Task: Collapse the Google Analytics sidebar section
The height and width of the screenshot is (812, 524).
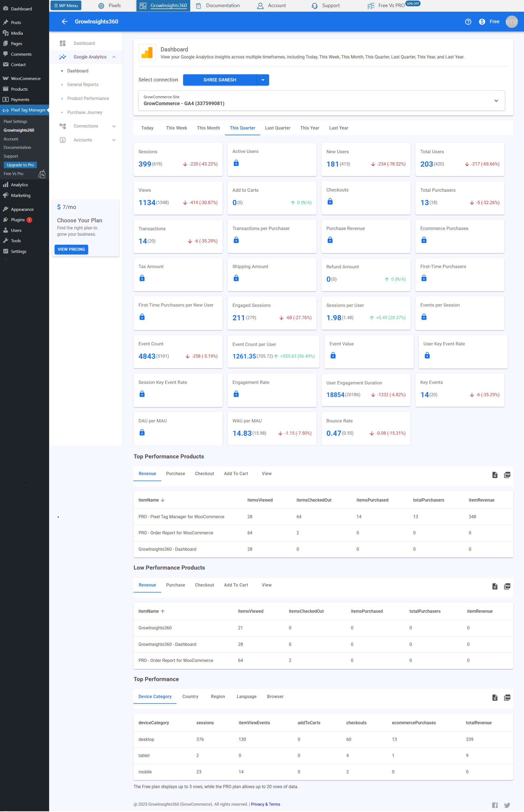Action: 114,57
